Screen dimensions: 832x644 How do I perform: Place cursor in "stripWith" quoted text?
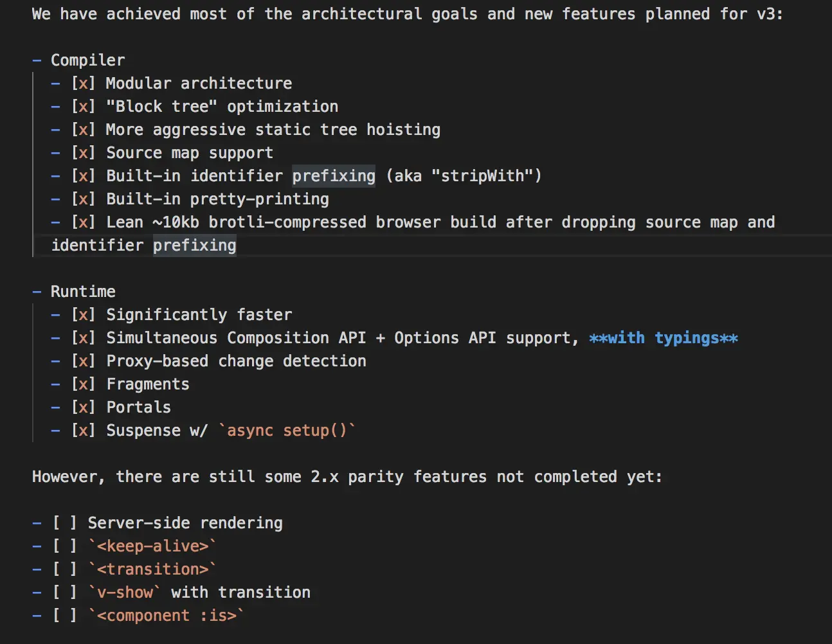482,176
